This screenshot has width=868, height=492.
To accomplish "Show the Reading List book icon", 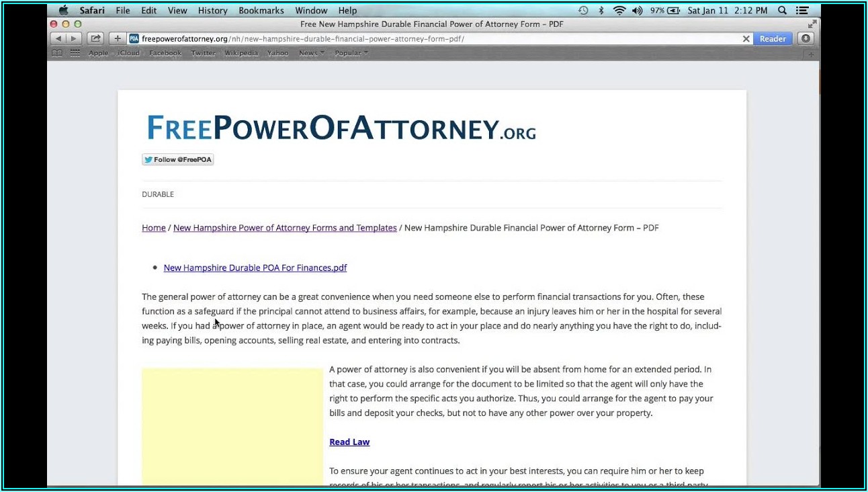I will 57,53.
